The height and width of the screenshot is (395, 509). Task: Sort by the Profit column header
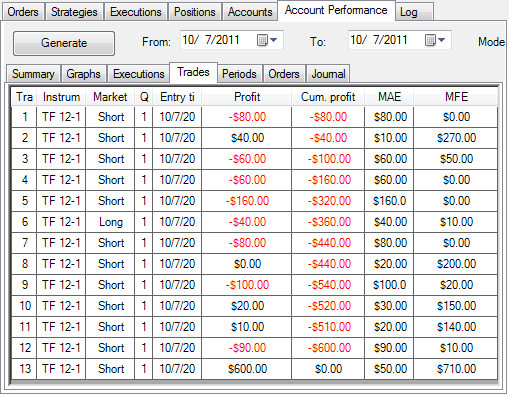(247, 97)
